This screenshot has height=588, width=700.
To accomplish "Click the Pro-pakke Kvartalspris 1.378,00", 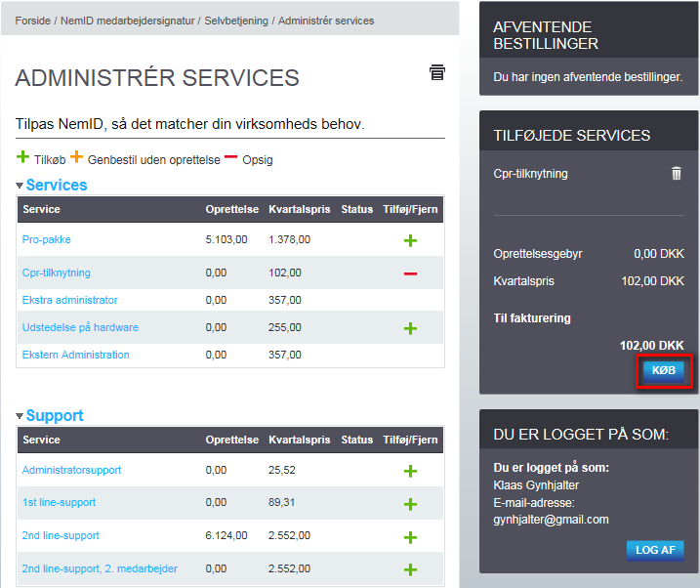I will click(289, 239).
